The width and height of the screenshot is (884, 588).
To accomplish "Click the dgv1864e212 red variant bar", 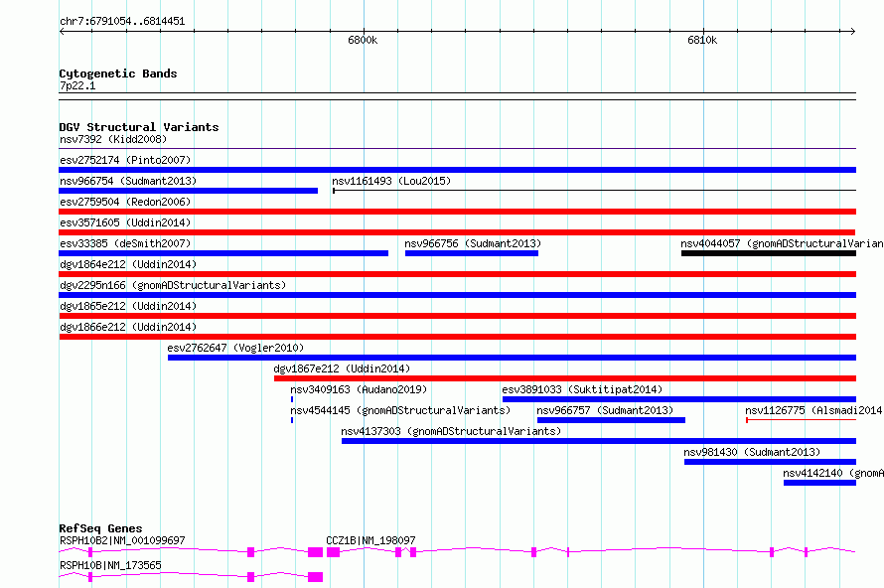I will pos(457,274).
